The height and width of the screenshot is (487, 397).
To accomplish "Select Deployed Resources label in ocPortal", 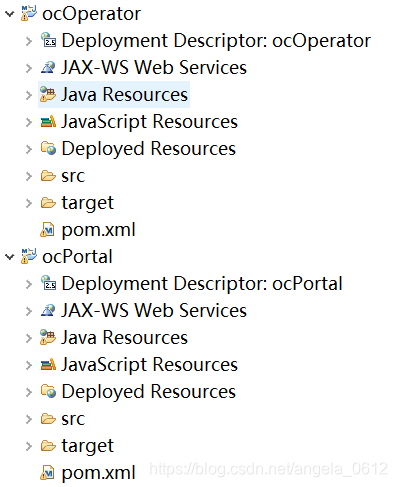I will [149, 392].
